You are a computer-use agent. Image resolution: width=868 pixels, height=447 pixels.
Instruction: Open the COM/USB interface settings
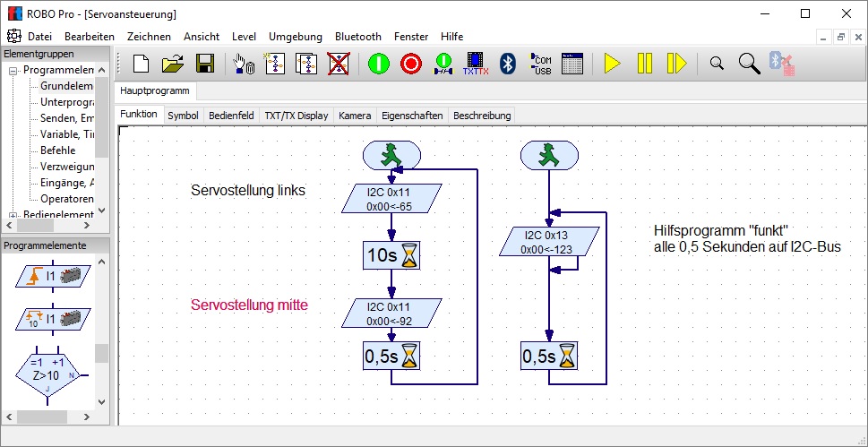[540, 64]
